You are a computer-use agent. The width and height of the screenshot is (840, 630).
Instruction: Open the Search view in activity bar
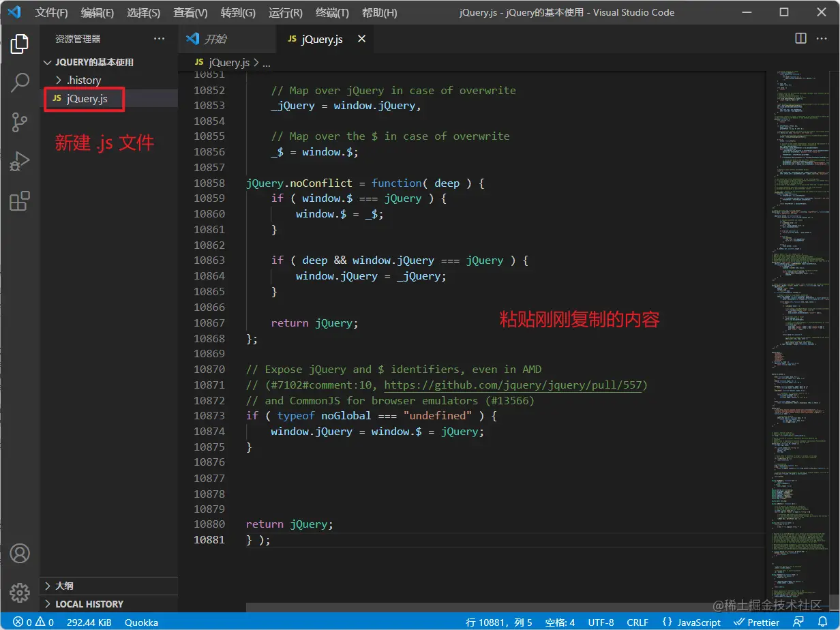(20, 82)
